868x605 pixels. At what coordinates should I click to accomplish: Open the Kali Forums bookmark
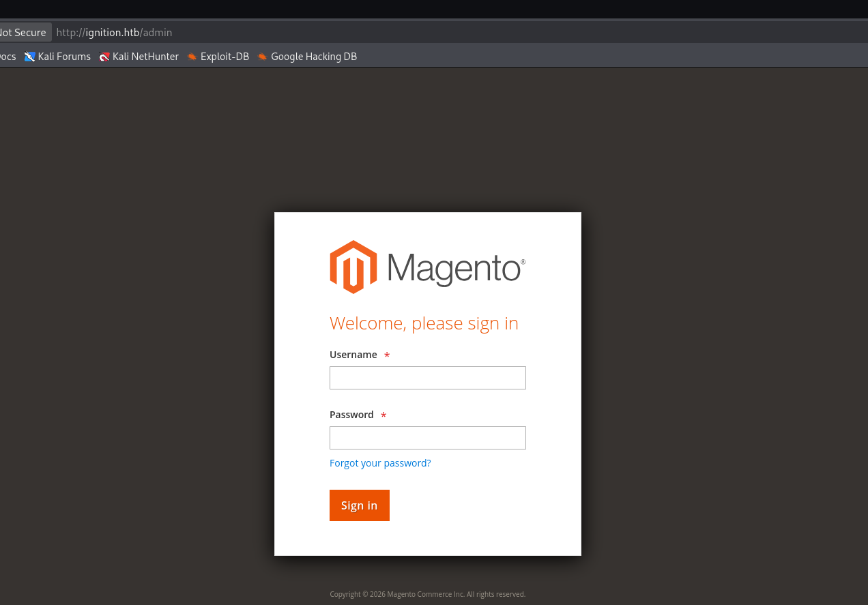point(64,56)
